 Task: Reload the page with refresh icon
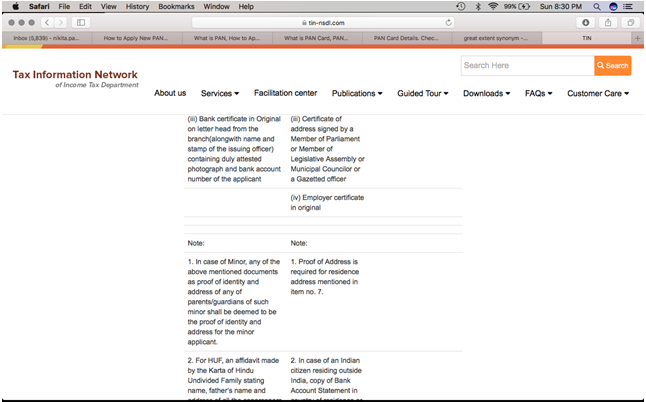tap(448, 23)
